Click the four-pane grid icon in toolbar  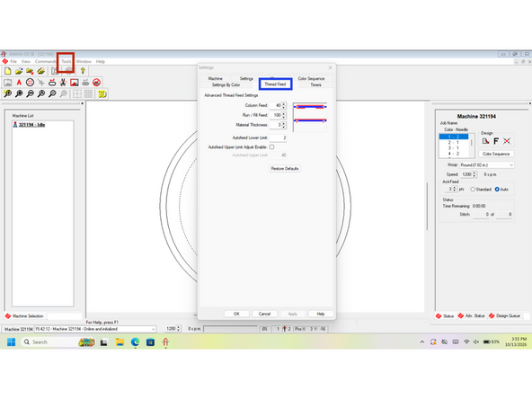(77, 94)
